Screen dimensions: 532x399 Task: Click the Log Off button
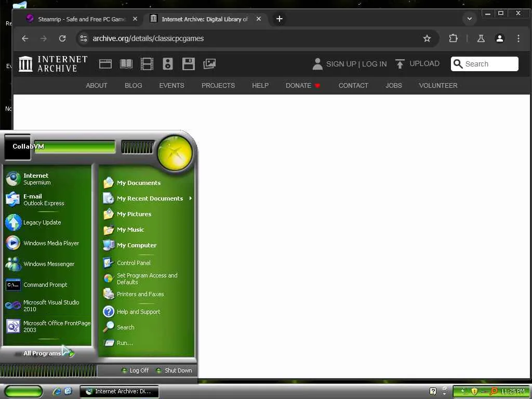point(136,370)
